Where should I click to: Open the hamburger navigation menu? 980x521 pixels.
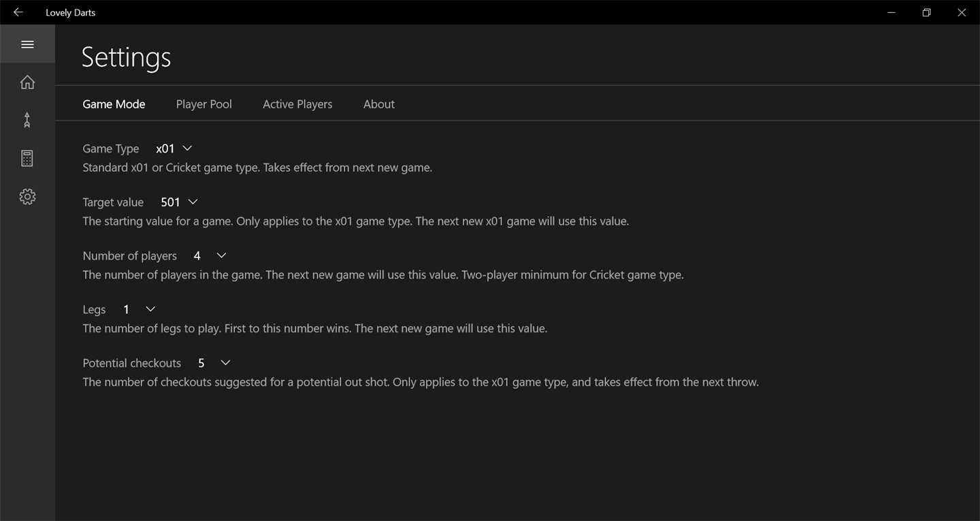27,44
